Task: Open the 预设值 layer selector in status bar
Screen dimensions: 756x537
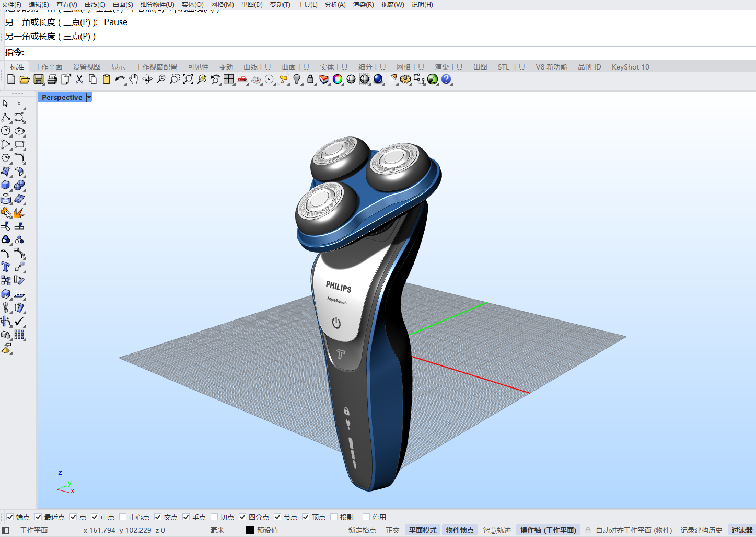Action: tap(267, 530)
